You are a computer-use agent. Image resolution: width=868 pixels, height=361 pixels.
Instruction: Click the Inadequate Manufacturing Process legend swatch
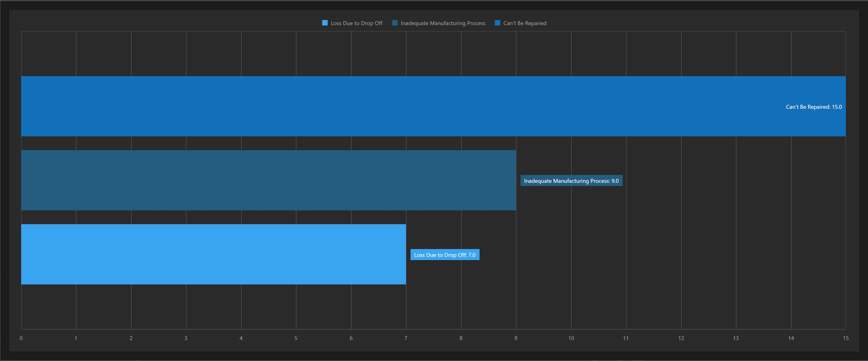click(x=395, y=23)
